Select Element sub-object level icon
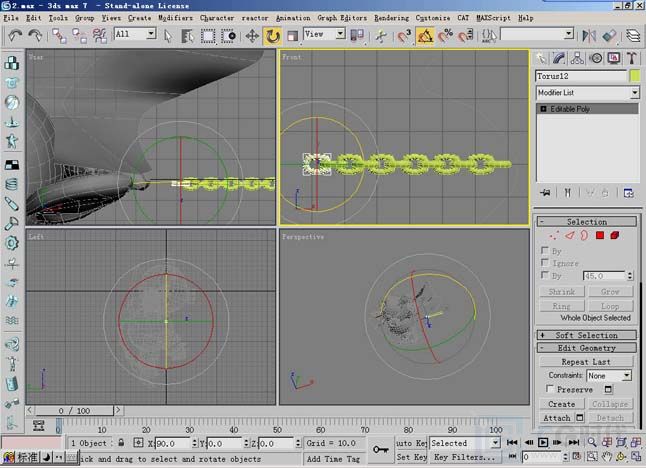 (615, 235)
